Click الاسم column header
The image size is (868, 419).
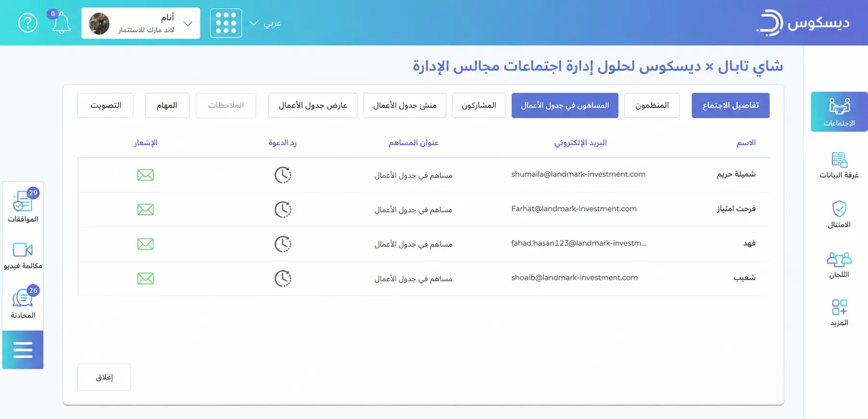(746, 142)
